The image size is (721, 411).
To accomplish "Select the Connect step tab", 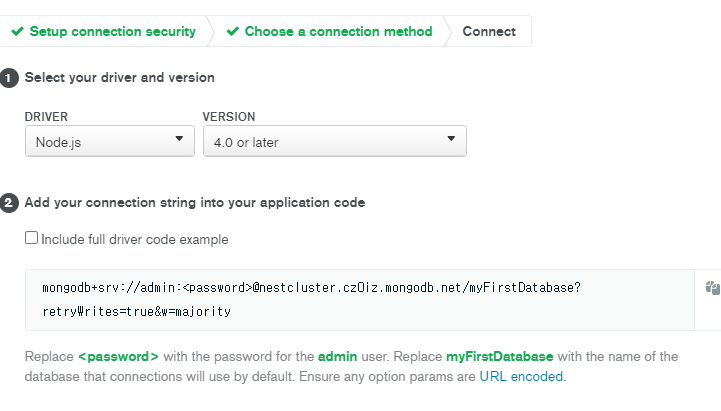I will point(489,31).
